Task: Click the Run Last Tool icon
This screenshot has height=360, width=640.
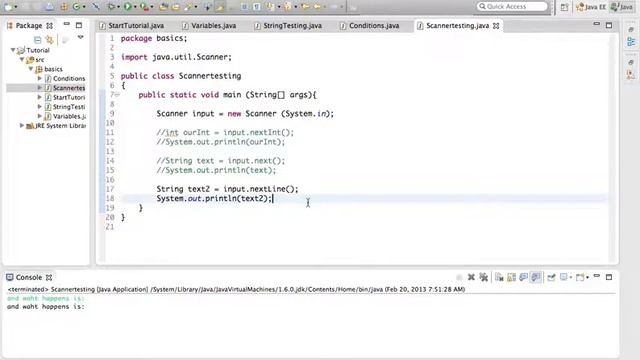Action: (144, 7)
